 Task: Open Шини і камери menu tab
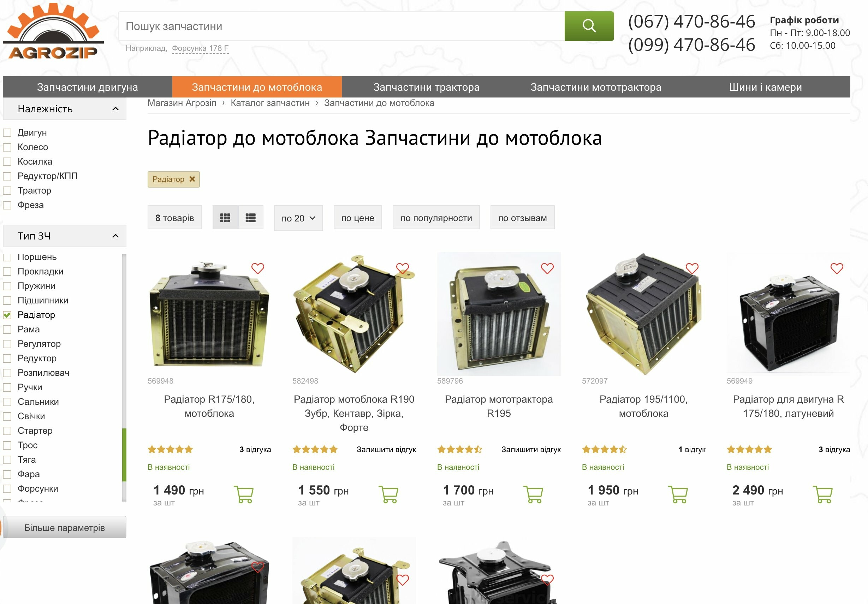(x=765, y=87)
